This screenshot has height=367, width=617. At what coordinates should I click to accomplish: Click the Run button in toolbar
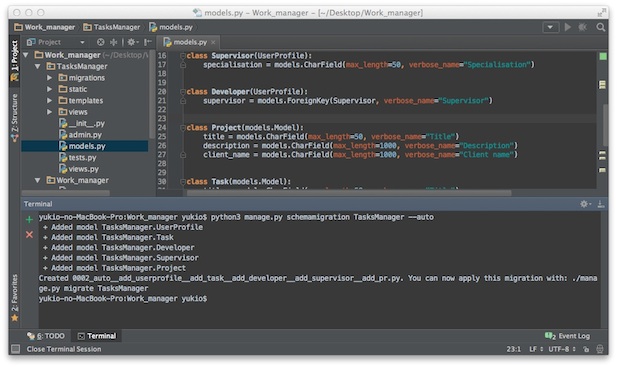pos(567,27)
